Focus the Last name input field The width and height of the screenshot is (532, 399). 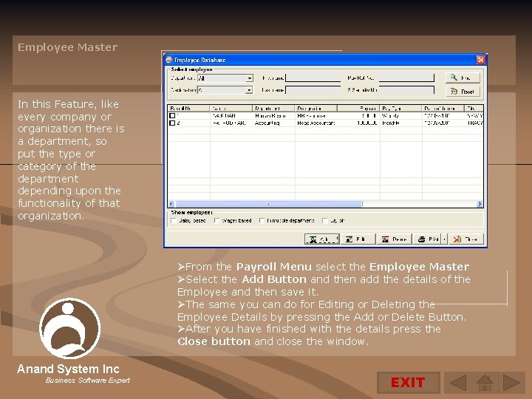(313, 90)
